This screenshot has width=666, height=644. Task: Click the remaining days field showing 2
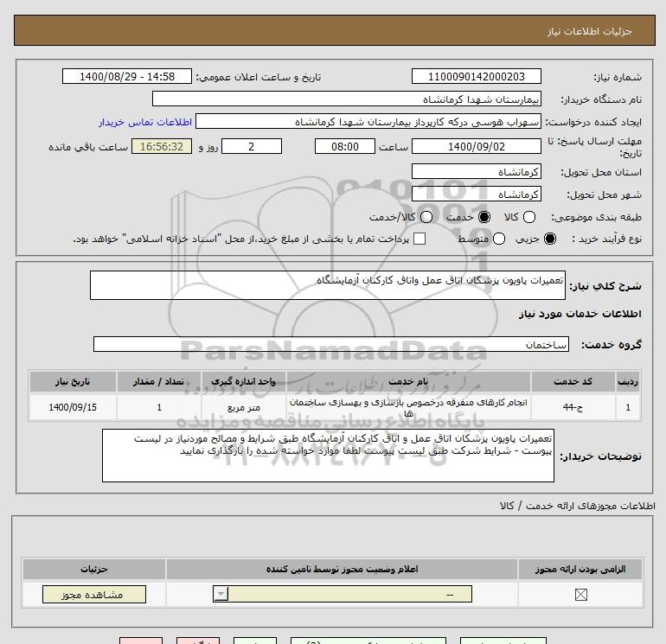tap(252, 146)
